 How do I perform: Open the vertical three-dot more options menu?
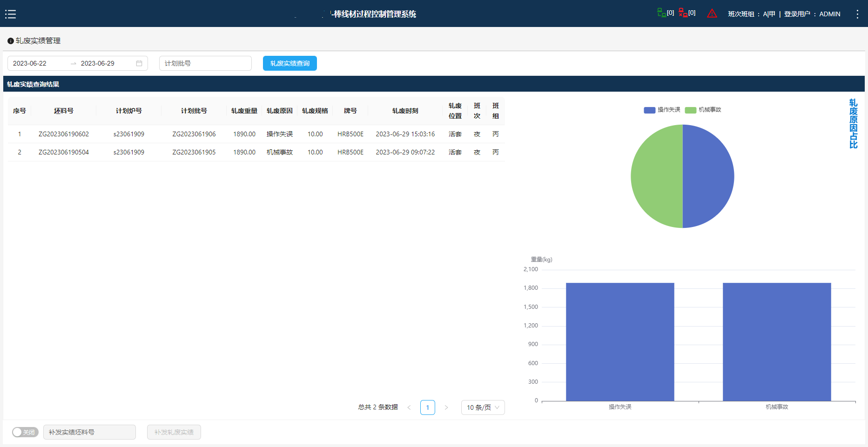857,14
